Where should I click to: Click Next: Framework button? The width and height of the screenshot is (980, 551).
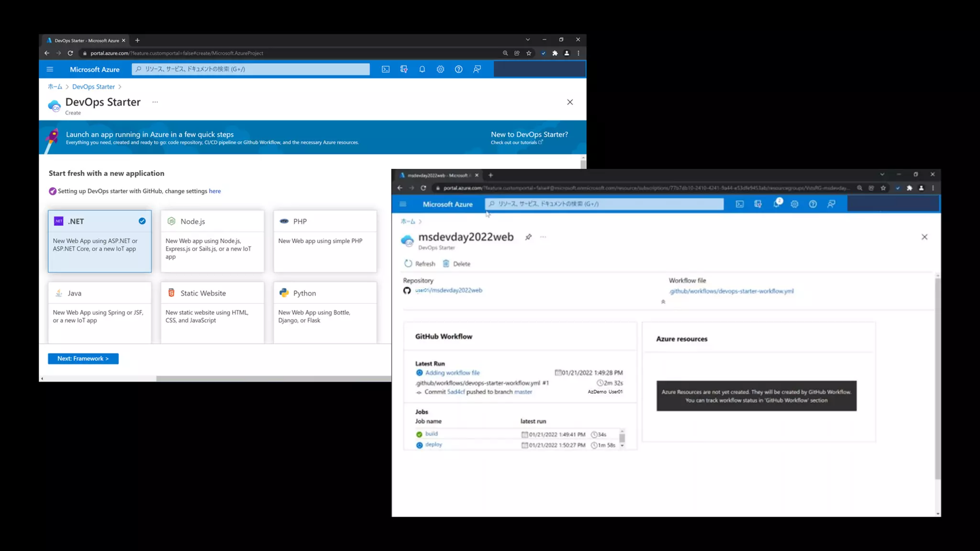point(83,359)
